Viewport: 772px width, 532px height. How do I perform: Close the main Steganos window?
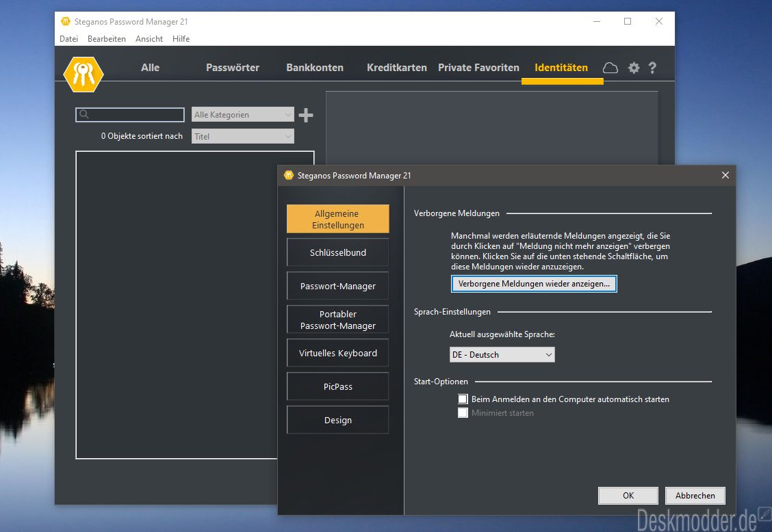click(x=659, y=21)
